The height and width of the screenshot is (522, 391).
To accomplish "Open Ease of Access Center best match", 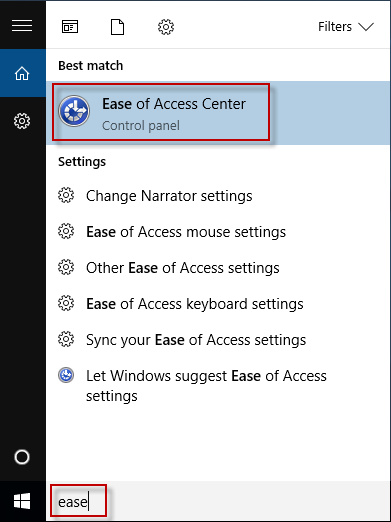I will [218, 113].
